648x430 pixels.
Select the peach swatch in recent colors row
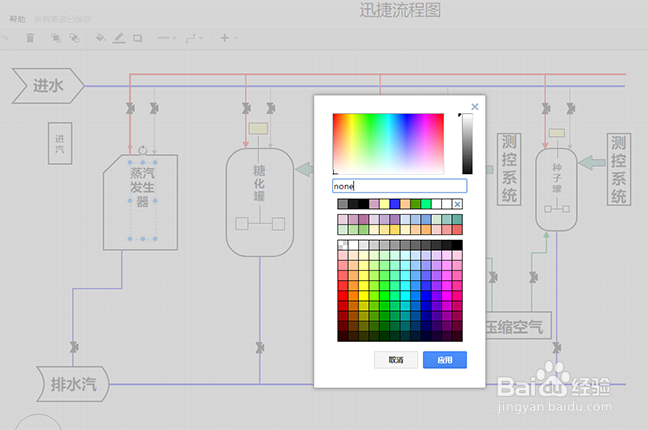click(405, 204)
